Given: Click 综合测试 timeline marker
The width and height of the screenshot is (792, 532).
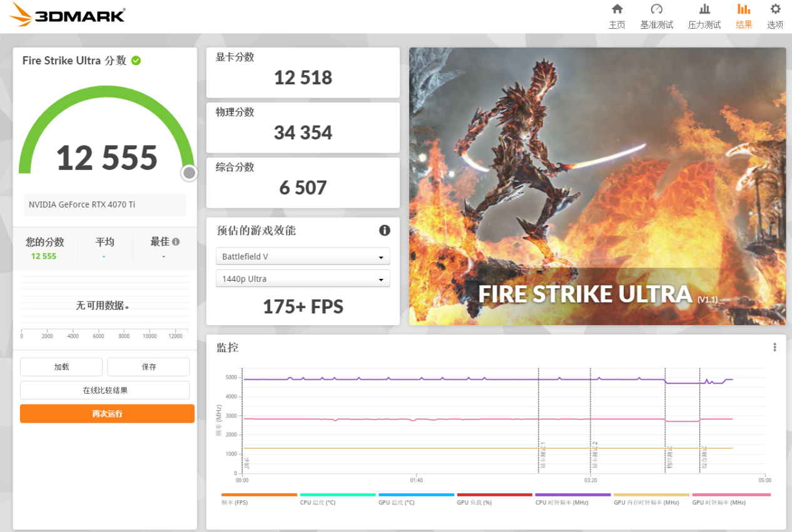Looking at the screenshot, I should coord(704,458).
